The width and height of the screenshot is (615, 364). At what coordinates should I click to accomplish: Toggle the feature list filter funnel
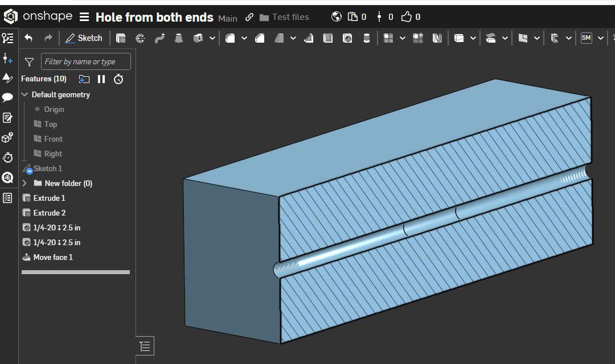tap(30, 62)
